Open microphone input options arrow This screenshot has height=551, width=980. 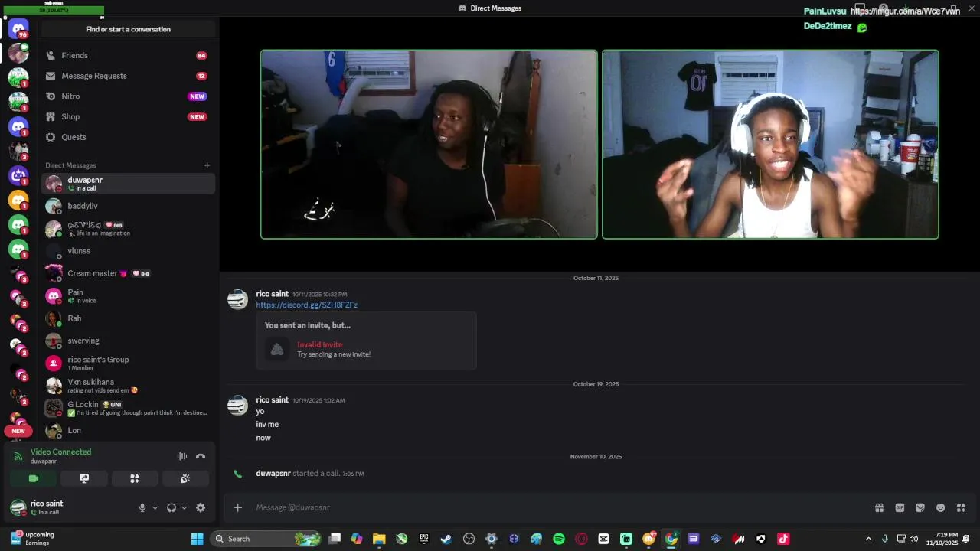(x=155, y=507)
